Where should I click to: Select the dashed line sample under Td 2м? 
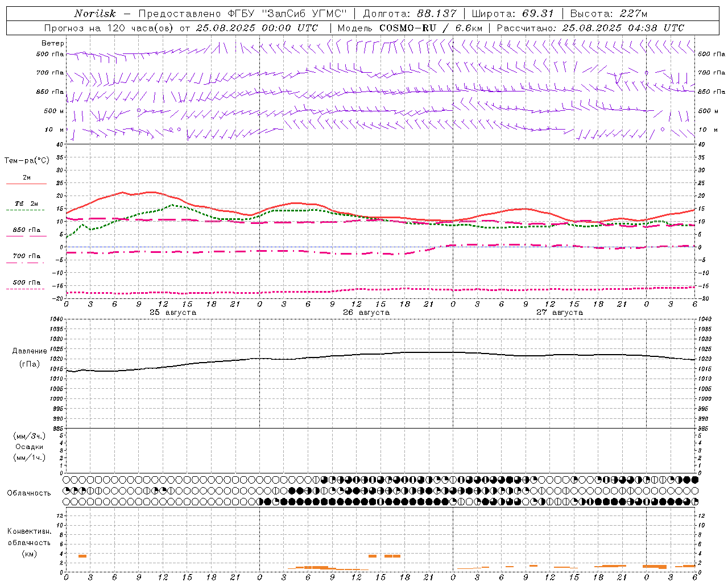(25, 210)
